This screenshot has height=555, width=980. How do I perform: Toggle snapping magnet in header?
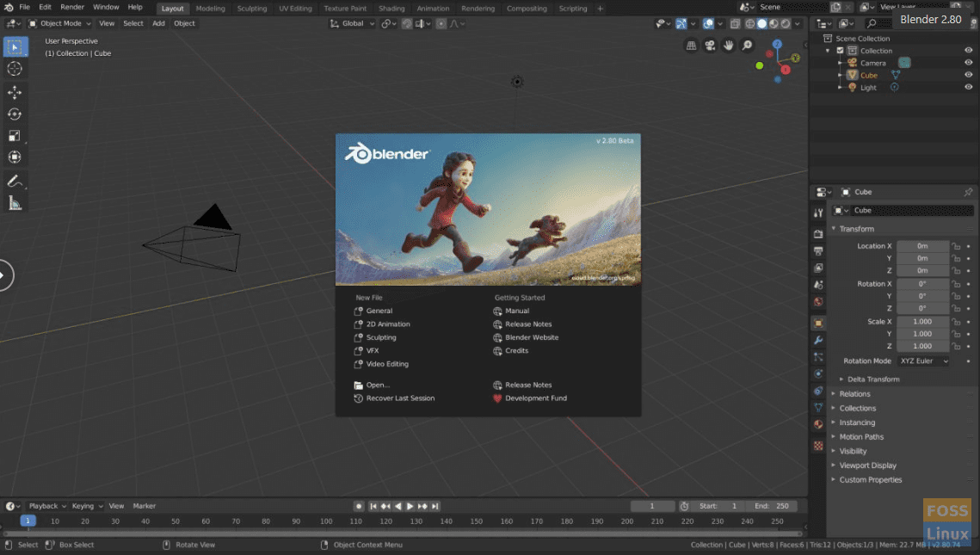coord(407,24)
